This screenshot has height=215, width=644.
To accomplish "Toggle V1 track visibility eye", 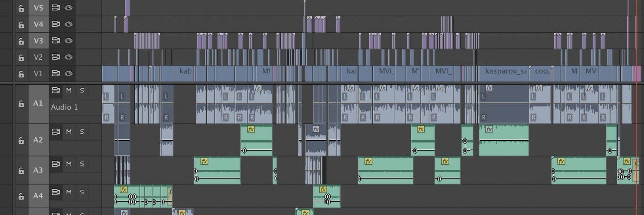I will click(x=68, y=74).
